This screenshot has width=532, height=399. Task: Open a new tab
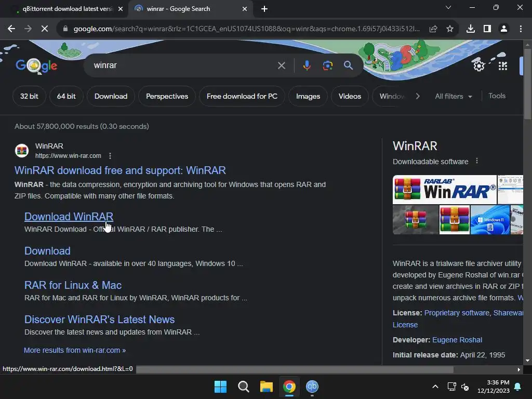[264, 9]
